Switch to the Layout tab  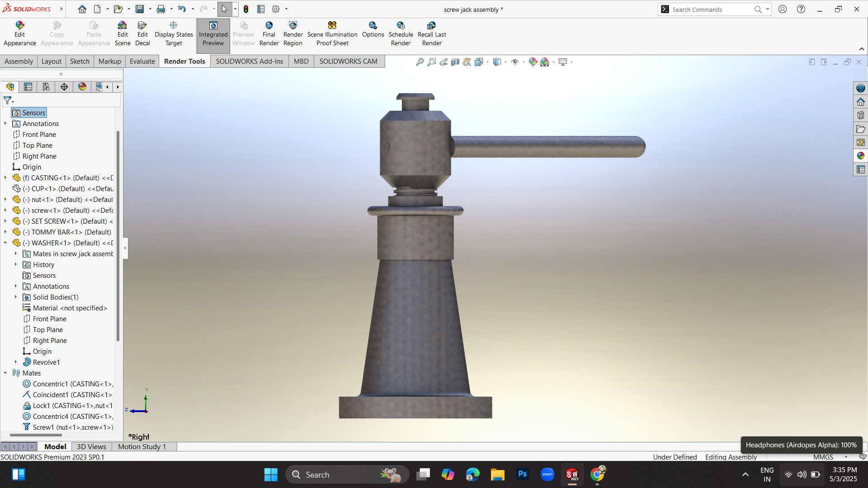(52, 61)
